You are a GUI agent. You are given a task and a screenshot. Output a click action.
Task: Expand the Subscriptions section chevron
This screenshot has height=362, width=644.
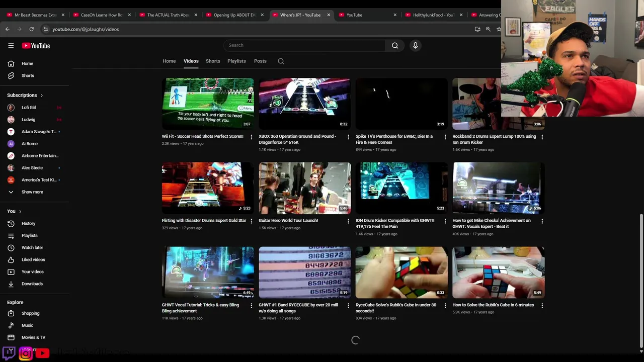coord(42,96)
